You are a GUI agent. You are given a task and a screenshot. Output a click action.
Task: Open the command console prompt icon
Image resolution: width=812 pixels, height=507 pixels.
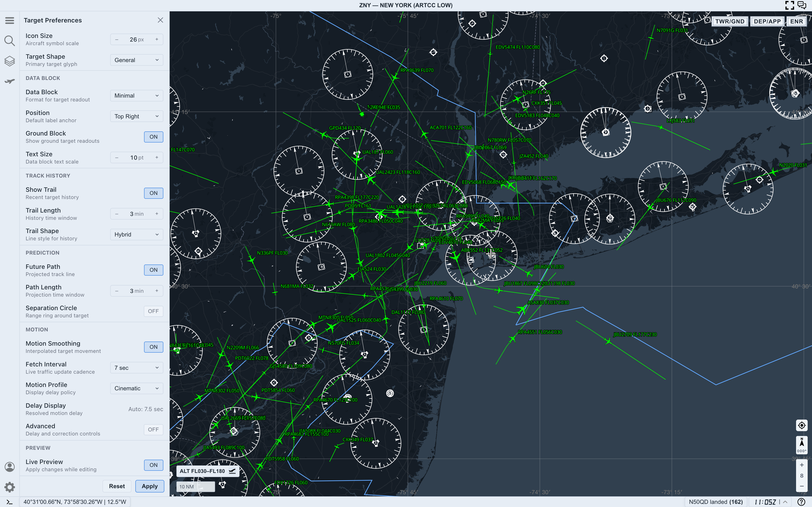10,502
